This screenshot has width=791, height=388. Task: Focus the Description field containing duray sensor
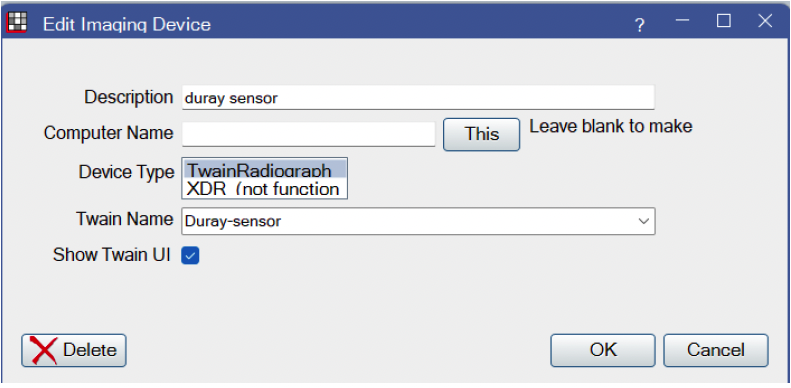pos(418,97)
